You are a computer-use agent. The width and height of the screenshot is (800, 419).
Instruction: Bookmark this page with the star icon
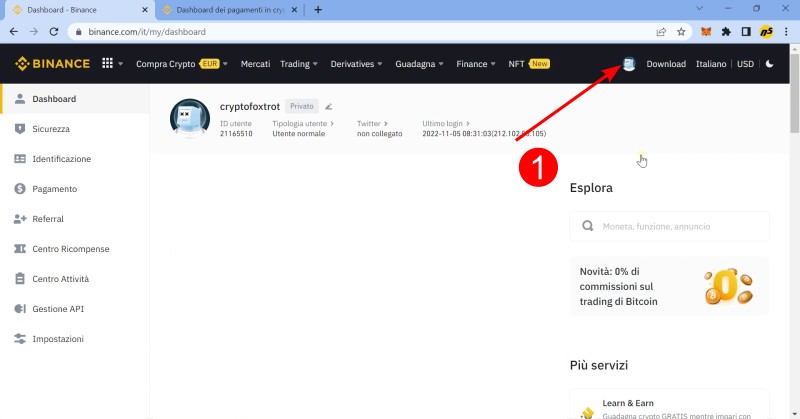[681, 32]
